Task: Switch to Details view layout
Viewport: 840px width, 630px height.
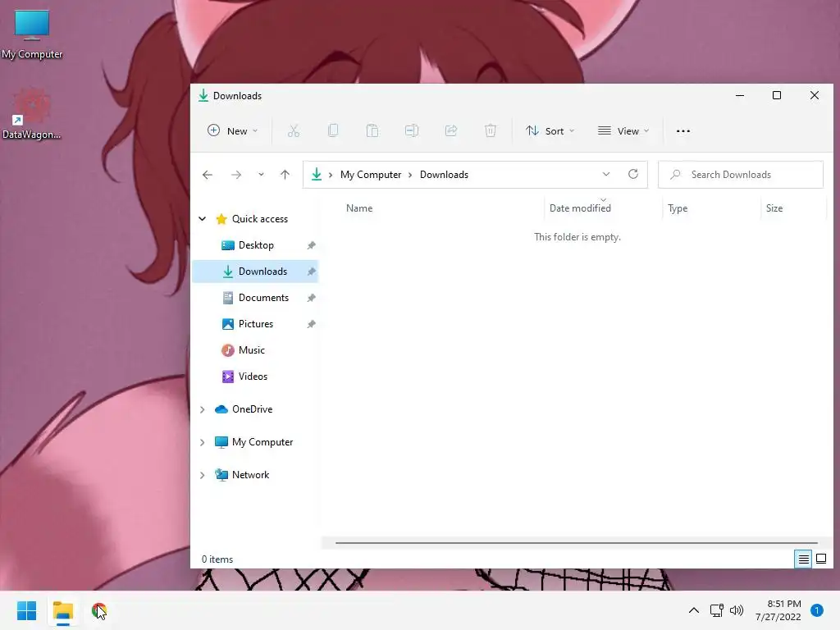Action: click(803, 559)
